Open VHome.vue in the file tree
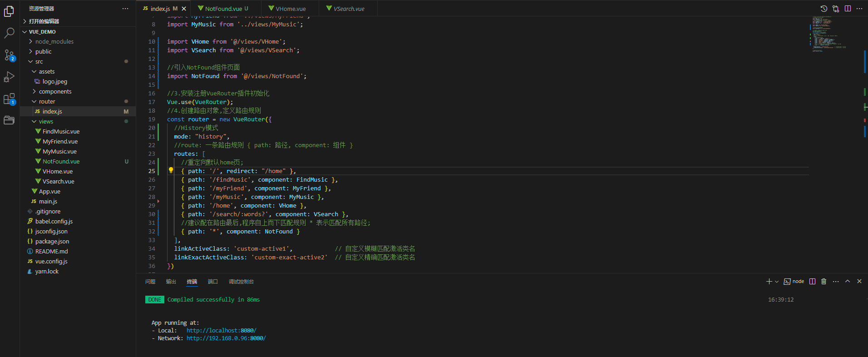This screenshot has width=868, height=357. pos(78,171)
